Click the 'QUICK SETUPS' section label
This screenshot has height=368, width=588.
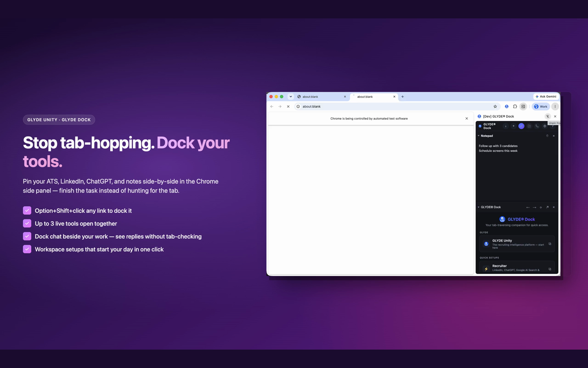pos(489,258)
